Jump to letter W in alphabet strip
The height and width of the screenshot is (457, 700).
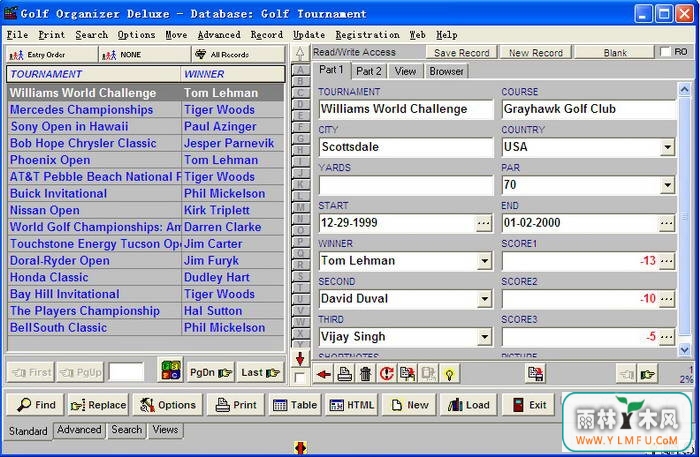300,322
